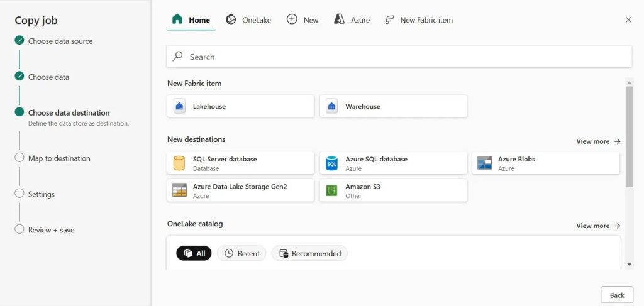
Task: Click the SQL Server database cylinder icon
Action: point(179,163)
